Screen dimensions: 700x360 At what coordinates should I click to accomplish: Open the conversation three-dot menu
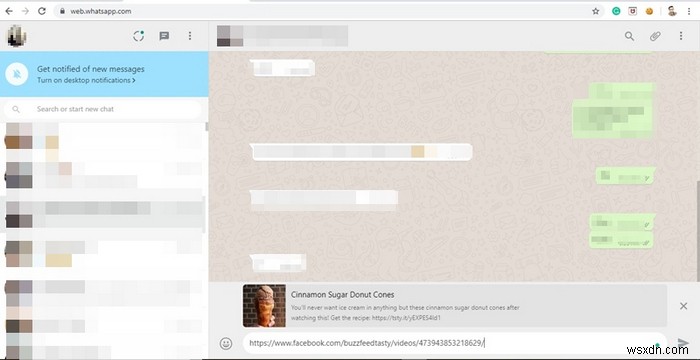[x=681, y=36]
